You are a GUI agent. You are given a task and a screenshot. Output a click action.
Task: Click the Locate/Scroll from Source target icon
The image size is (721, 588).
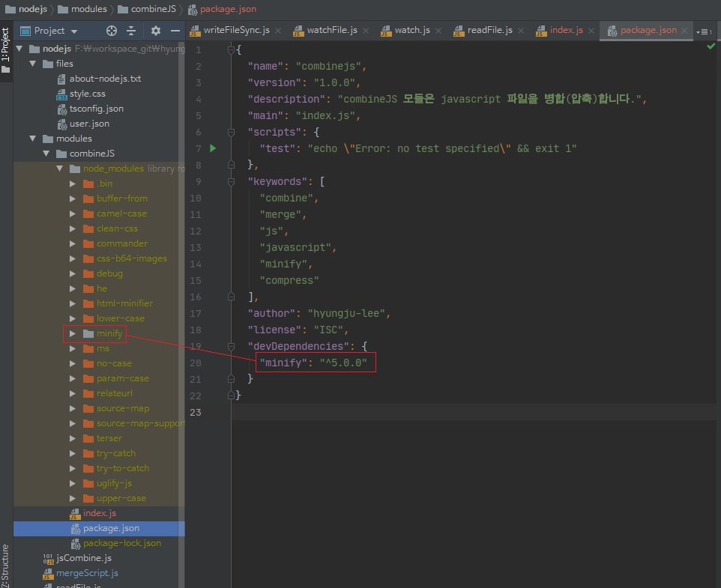pos(112,31)
